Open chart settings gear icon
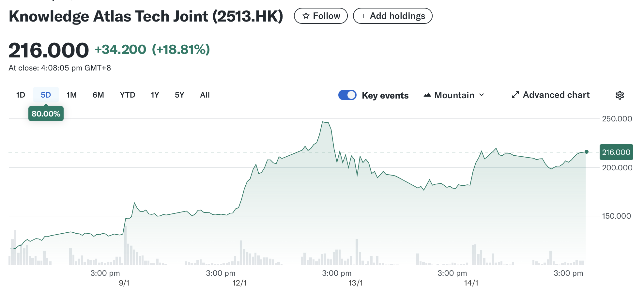This screenshot has width=644, height=295. pyautogui.click(x=620, y=95)
